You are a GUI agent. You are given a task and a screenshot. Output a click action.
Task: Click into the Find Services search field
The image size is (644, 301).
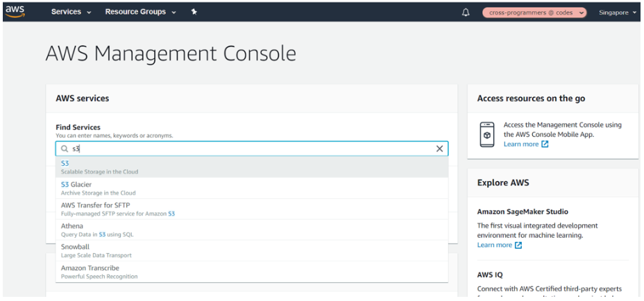pyautogui.click(x=250, y=148)
